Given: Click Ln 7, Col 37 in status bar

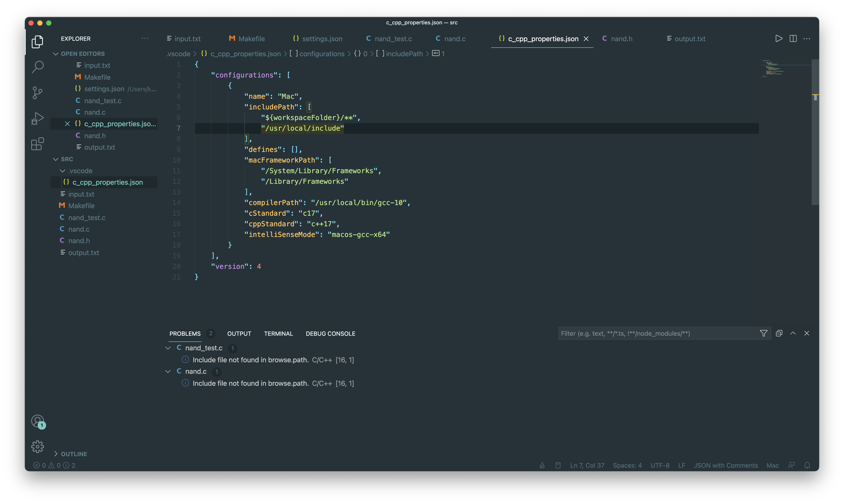Looking at the screenshot, I should click(x=587, y=465).
